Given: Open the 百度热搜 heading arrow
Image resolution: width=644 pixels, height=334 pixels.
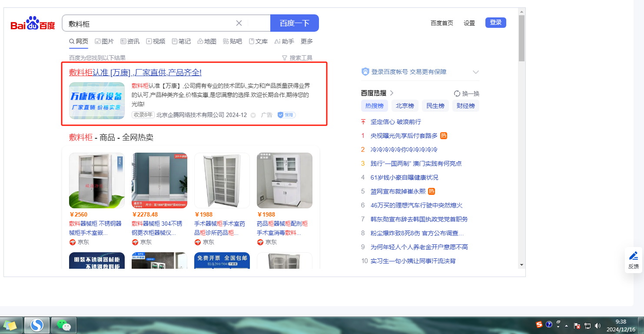Looking at the screenshot, I should tap(392, 93).
